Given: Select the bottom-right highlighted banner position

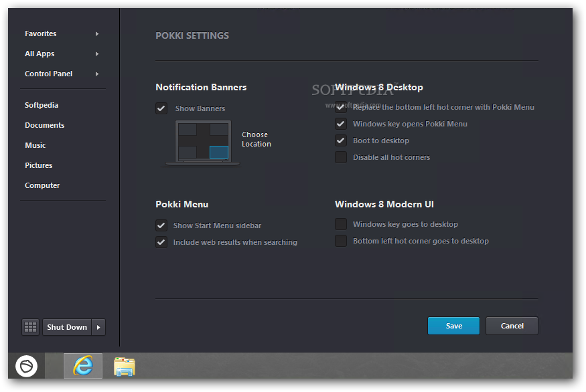Looking at the screenshot, I should 218,152.
